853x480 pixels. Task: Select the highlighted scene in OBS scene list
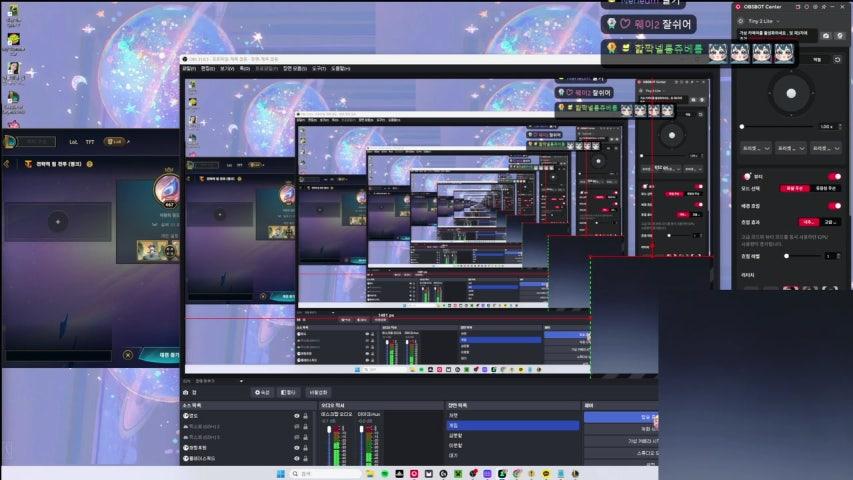tap(512, 425)
